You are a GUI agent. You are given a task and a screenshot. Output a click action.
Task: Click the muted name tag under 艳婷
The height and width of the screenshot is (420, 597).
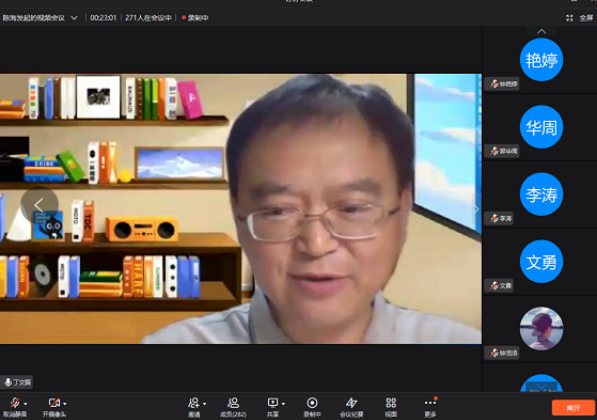tap(502, 84)
